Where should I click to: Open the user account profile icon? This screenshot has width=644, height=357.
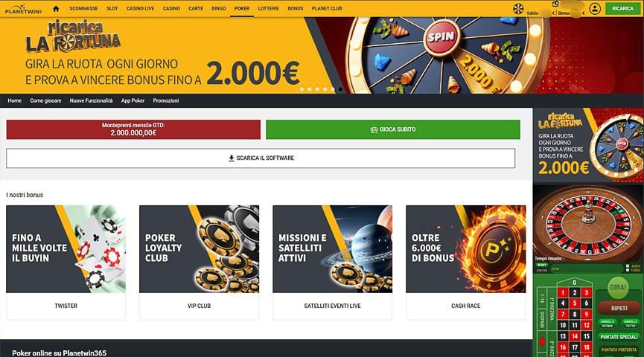[x=595, y=9]
